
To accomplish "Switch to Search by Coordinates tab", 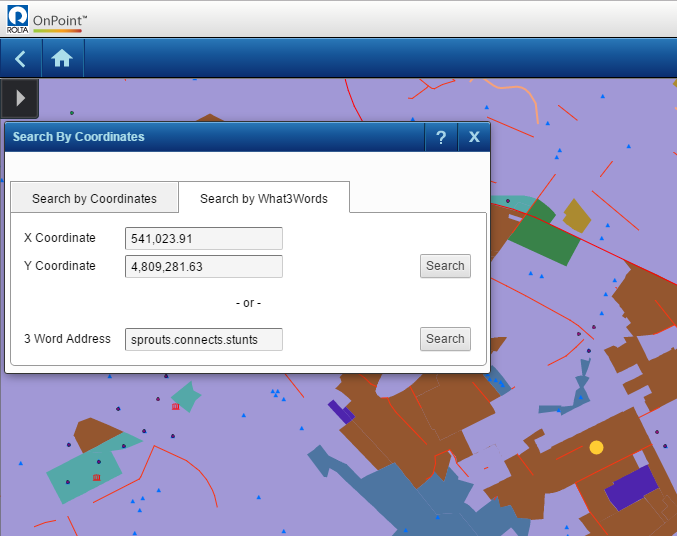I will [x=94, y=198].
